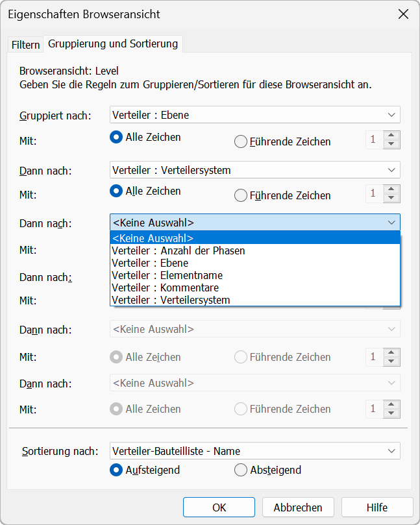Pick Verteiler : Anzahl der Phasen option
This screenshot has height=525, width=420.
(179, 250)
